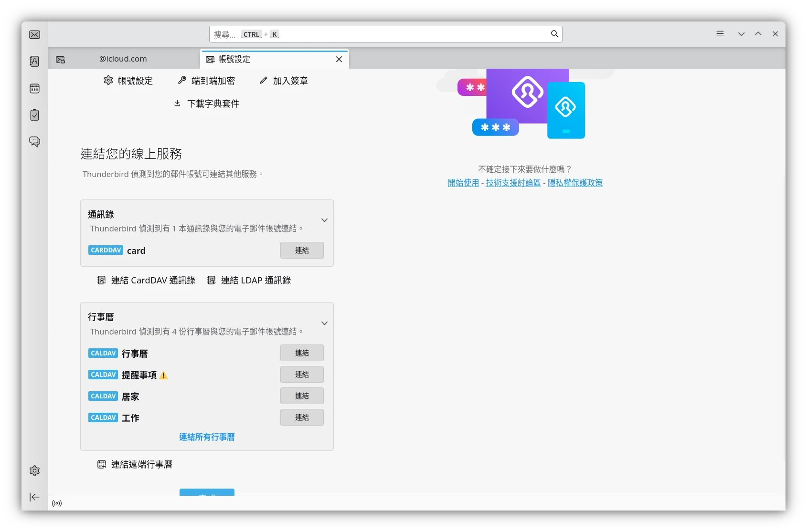Switch to the @icloud.com tab
The height and width of the screenshot is (532, 807).
point(123,58)
